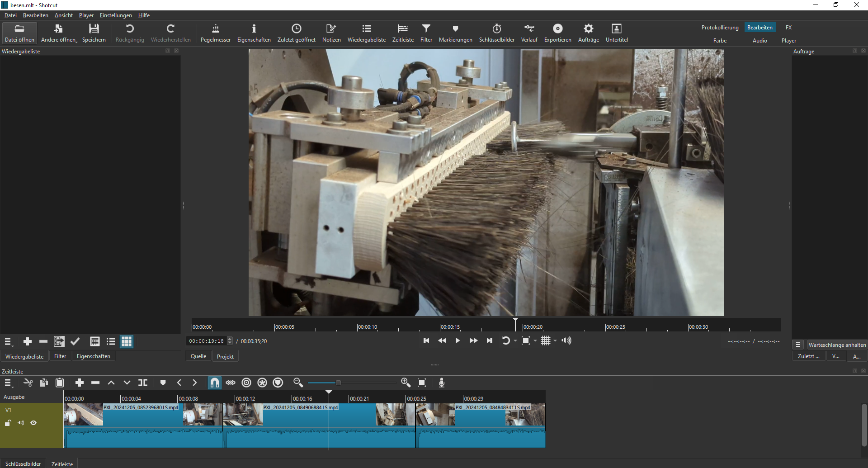Select Farbe layout button

point(720,41)
